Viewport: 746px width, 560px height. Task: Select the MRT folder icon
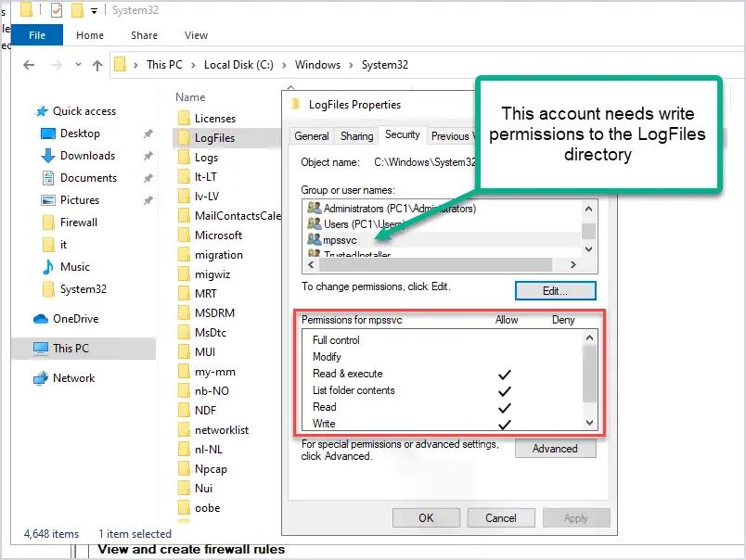(183, 293)
